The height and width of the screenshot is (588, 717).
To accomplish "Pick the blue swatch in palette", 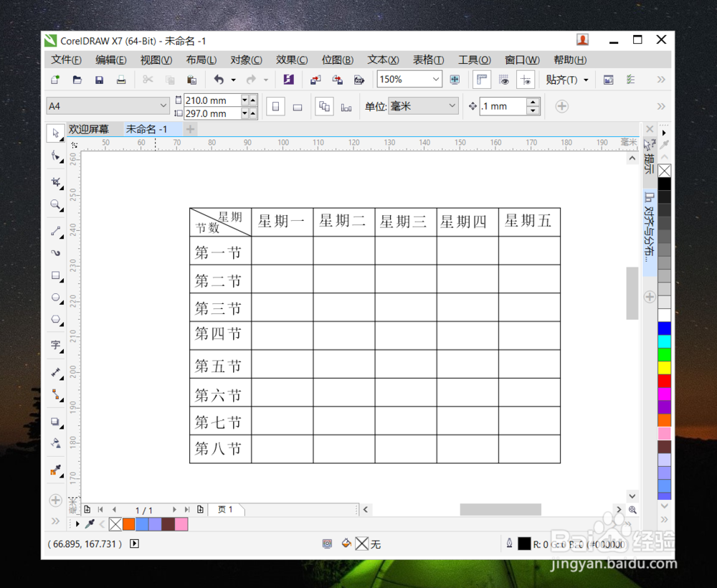I will pyautogui.click(x=665, y=328).
